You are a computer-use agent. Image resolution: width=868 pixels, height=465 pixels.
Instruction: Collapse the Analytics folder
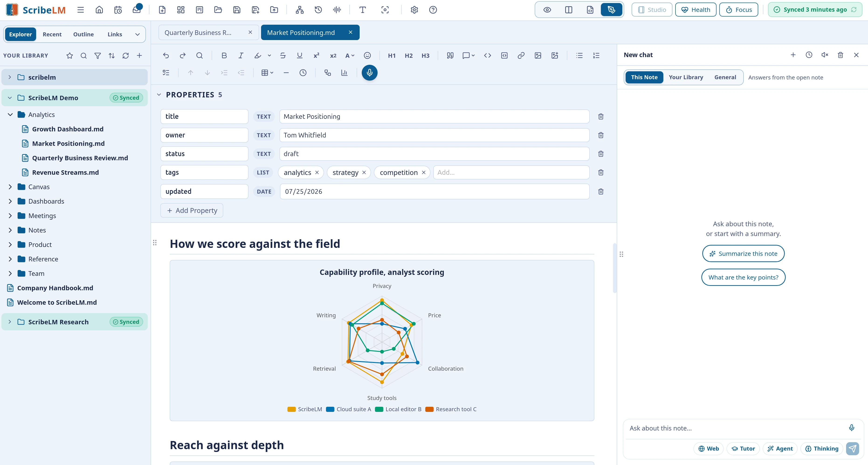click(x=10, y=114)
